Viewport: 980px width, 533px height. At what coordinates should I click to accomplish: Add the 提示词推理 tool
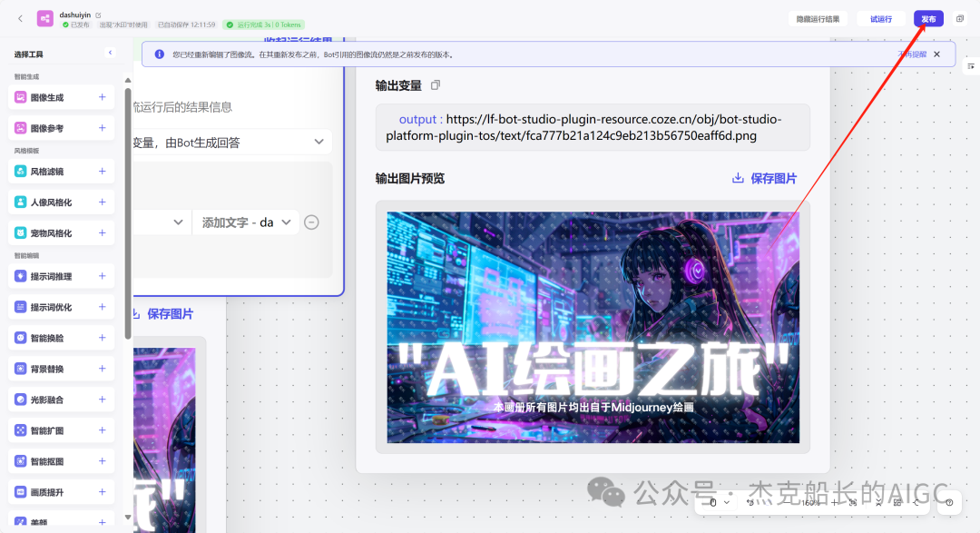(102, 276)
